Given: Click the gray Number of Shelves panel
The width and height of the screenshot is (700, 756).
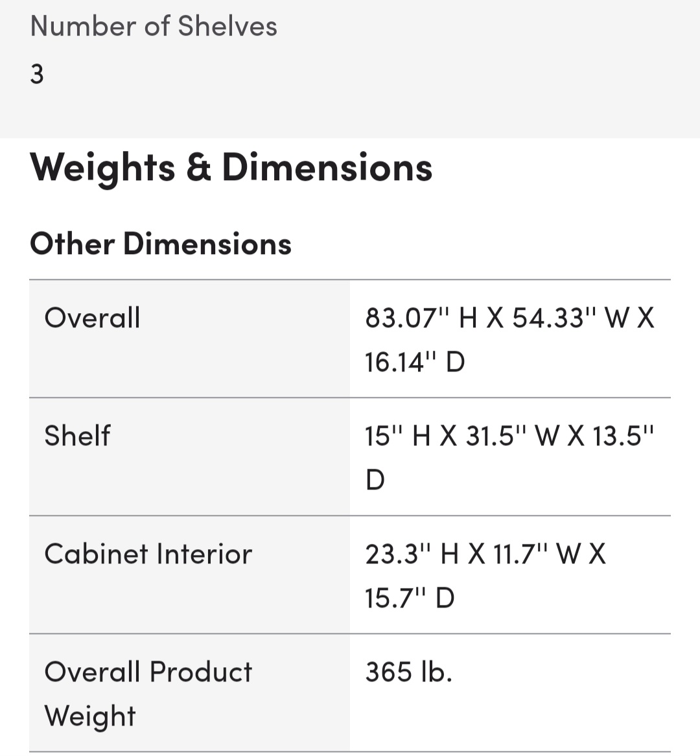Looking at the screenshot, I should point(350,69).
